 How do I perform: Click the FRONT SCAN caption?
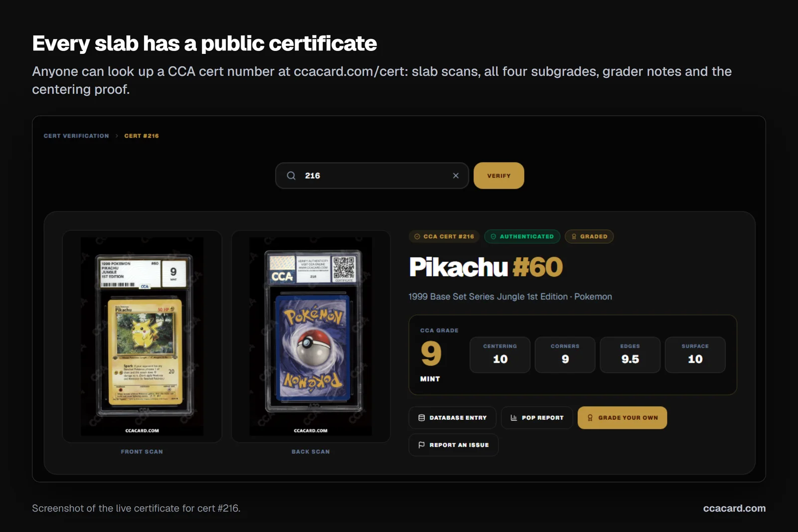(x=142, y=452)
